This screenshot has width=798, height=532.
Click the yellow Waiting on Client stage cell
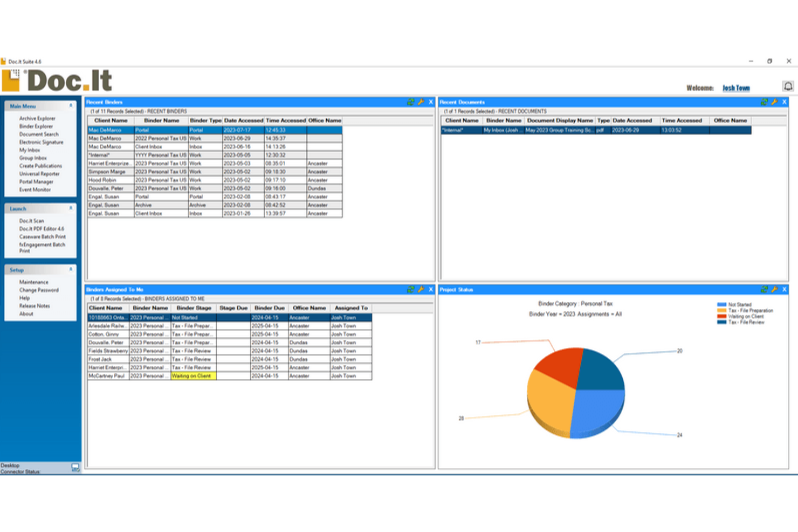(194, 376)
